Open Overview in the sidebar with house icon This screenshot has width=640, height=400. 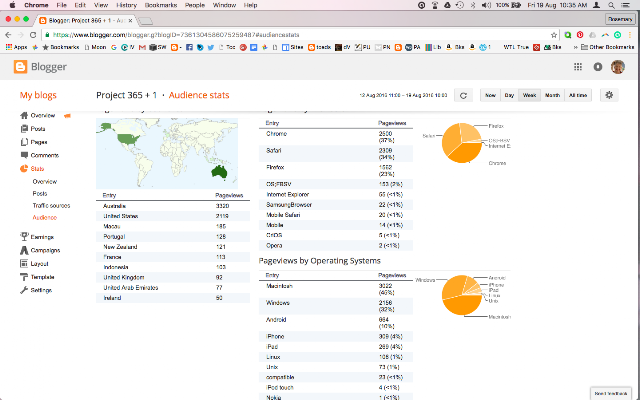click(38, 116)
